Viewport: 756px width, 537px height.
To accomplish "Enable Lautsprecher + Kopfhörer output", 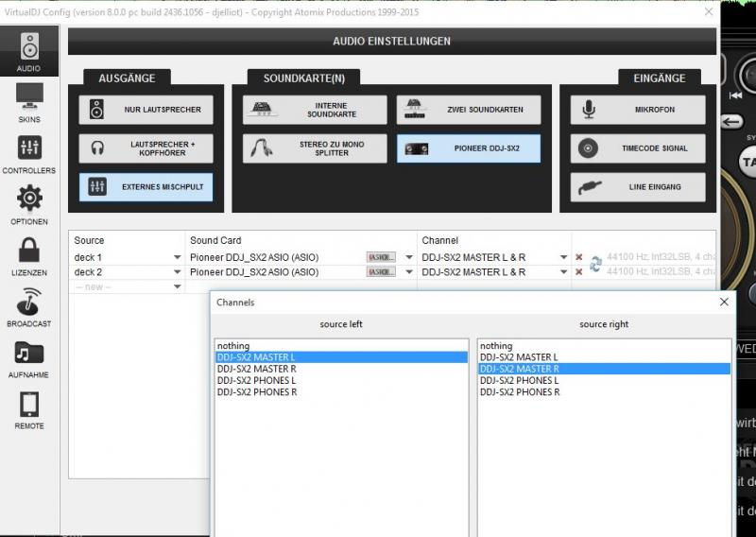I will click(x=146, y=148).
